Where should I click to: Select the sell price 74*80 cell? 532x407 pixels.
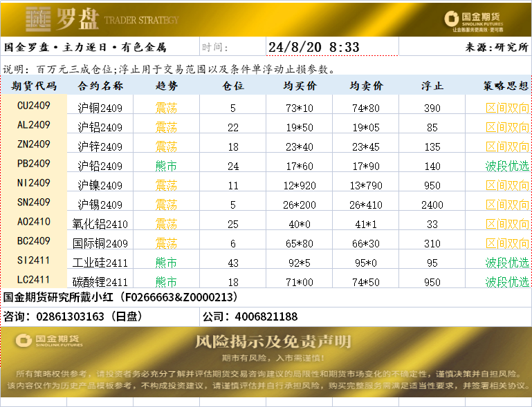(366, 104)
